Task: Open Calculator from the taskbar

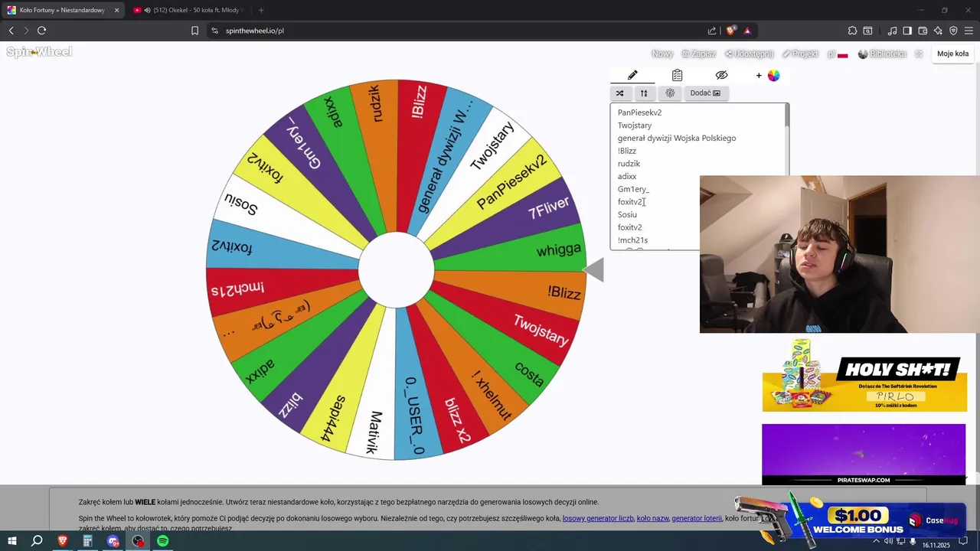Action: point(87,541)
